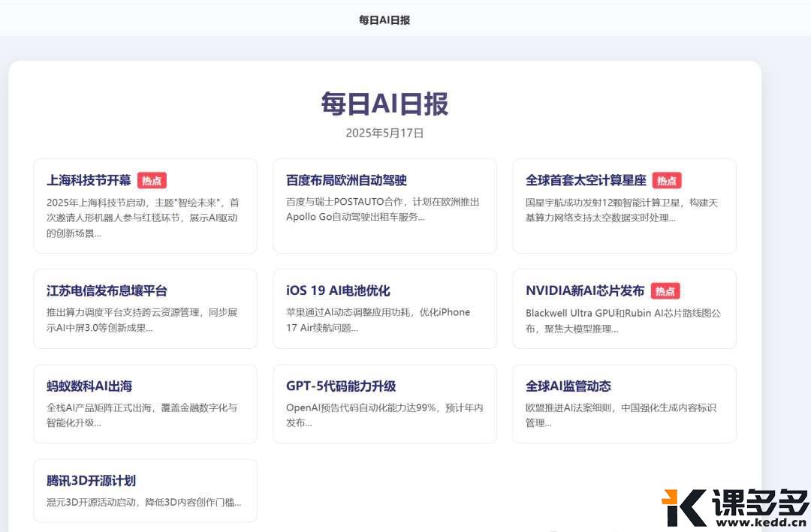Open the 全球AI监管动态 card title
Image resolution: width=811 pixels, height=532 pixels.
568,386
